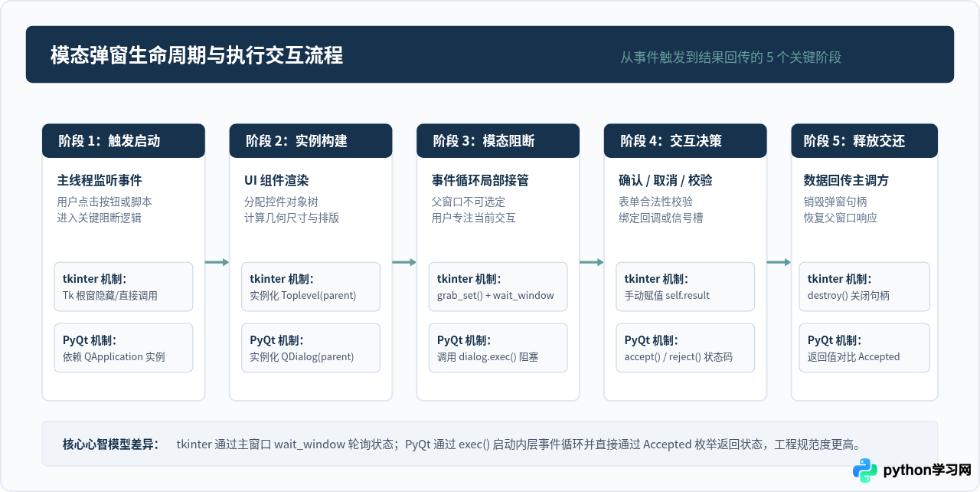Select the 阶段 1：触发启动 header
The height and width of the screenshot is (492, 980).
coord(123,141)
